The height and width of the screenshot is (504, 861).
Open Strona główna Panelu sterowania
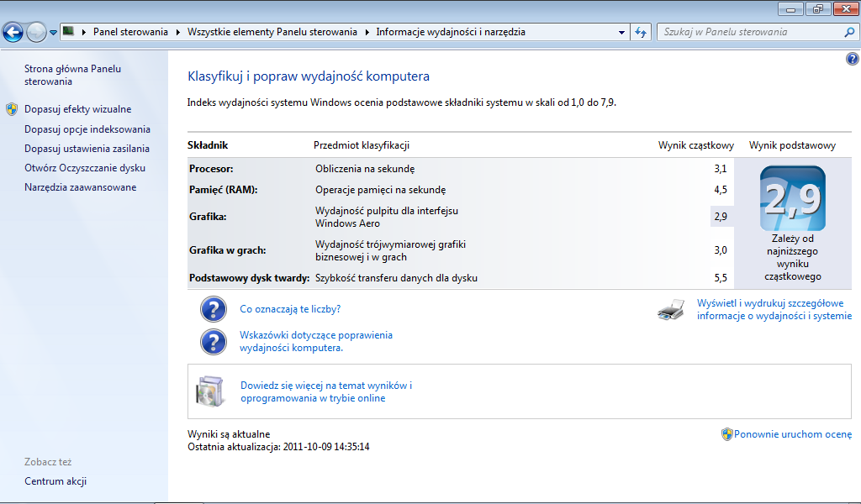(72, 75)
